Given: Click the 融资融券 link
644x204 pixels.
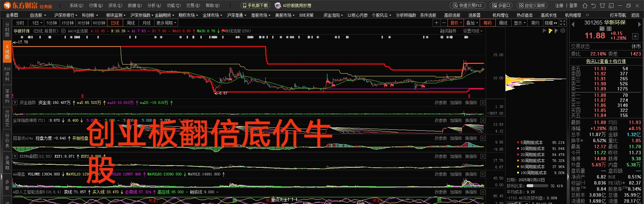Looking at the screenshot, I should (x=448, y=31).
